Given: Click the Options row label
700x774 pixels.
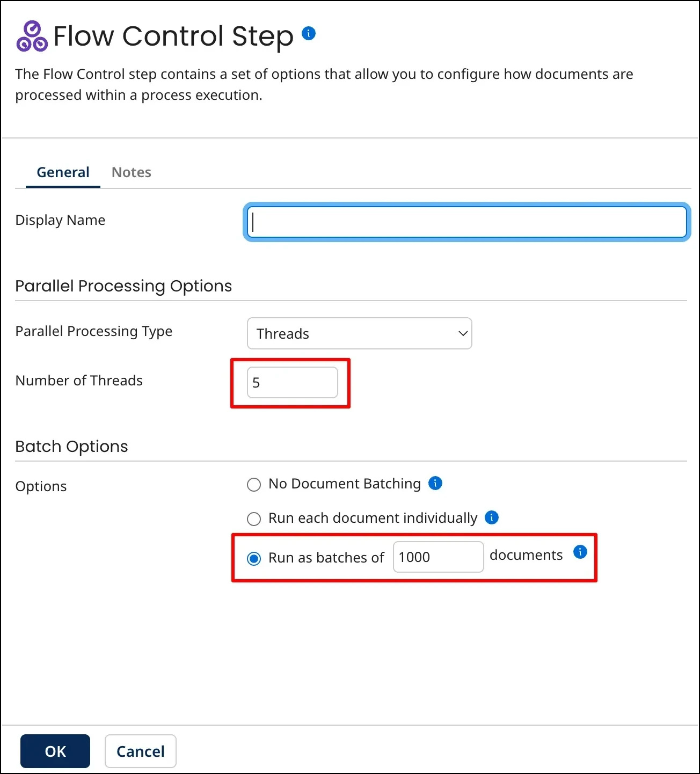Looking at the screenshot, I should (x=41, y=486).
